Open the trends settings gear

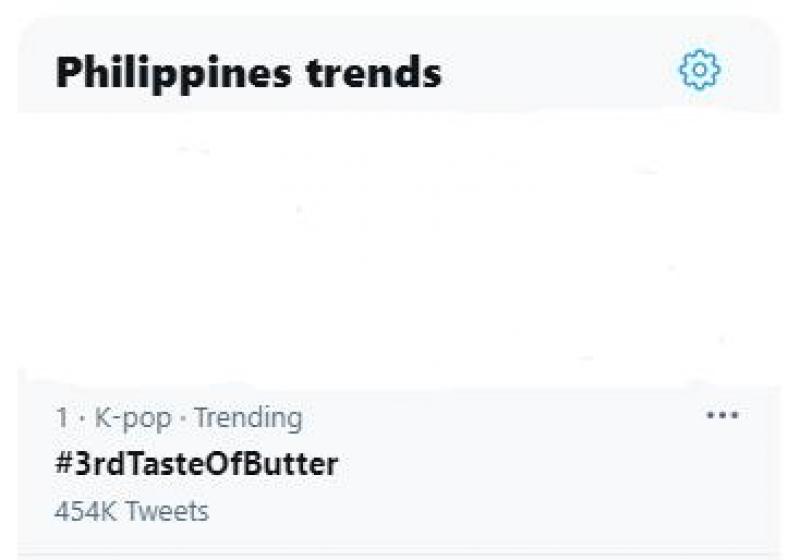700,71
